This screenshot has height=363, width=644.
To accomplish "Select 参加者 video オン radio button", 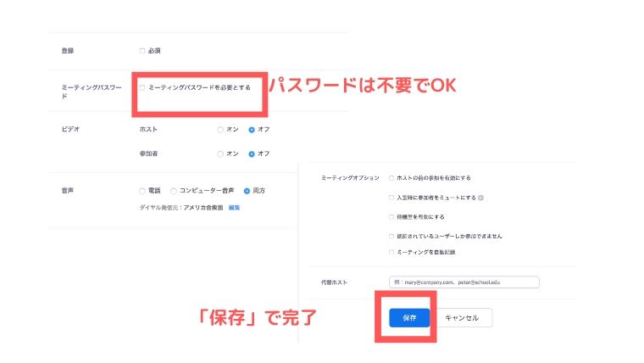I will (x=220, y=154).
